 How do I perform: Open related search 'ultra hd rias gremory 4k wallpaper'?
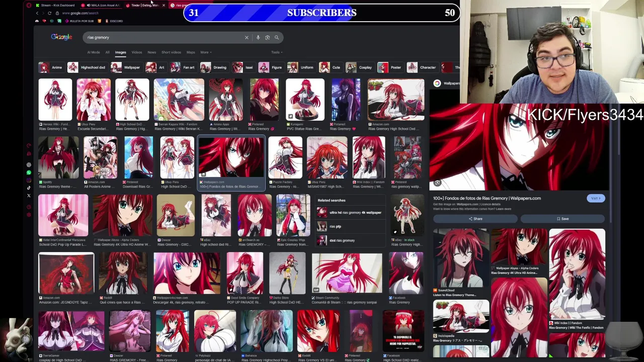(x=350, y=212)
